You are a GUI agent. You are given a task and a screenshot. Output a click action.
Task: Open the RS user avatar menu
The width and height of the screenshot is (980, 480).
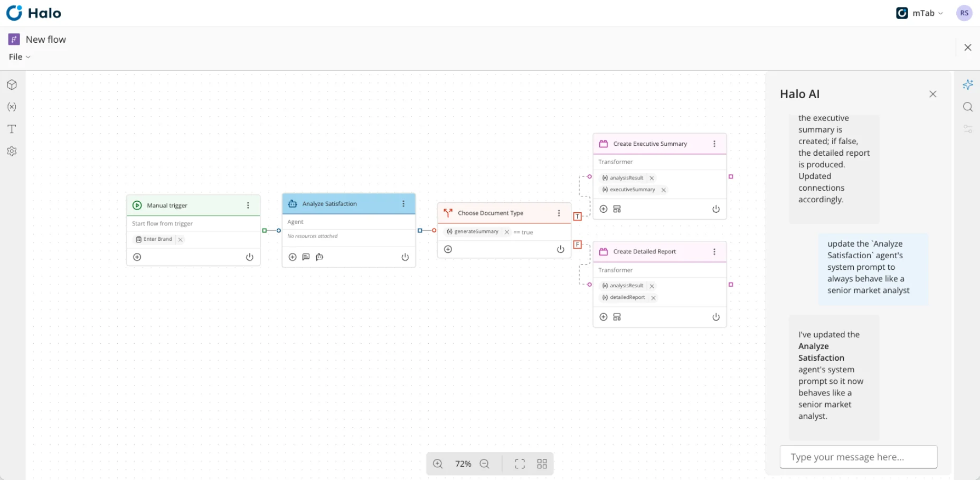pos(964,13)
